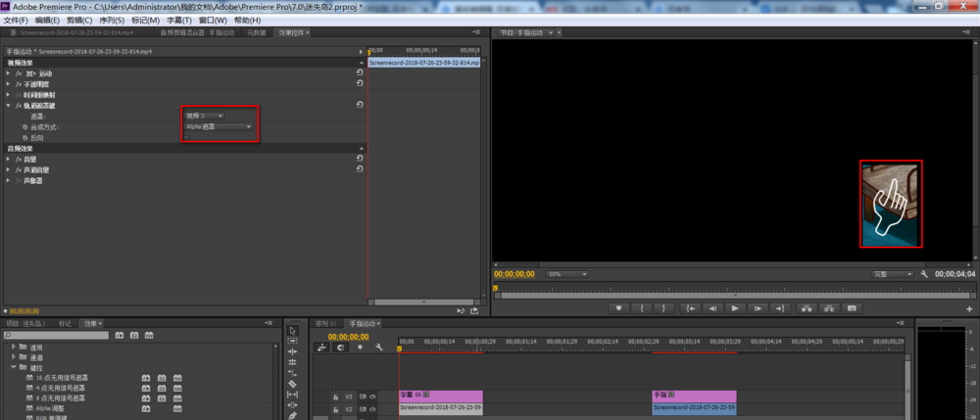Open the 字幕(T) menu
The image size is (980, 420).
coord(177,20)
